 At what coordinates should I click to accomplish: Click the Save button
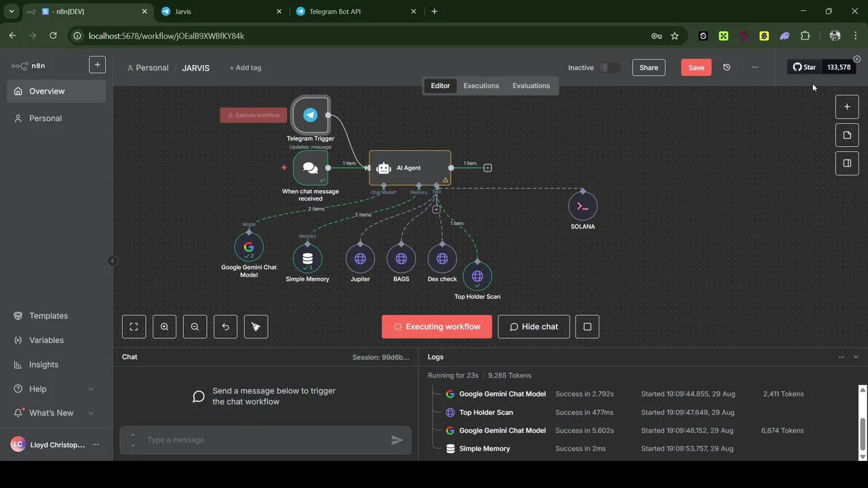click(x=696, y=68)
